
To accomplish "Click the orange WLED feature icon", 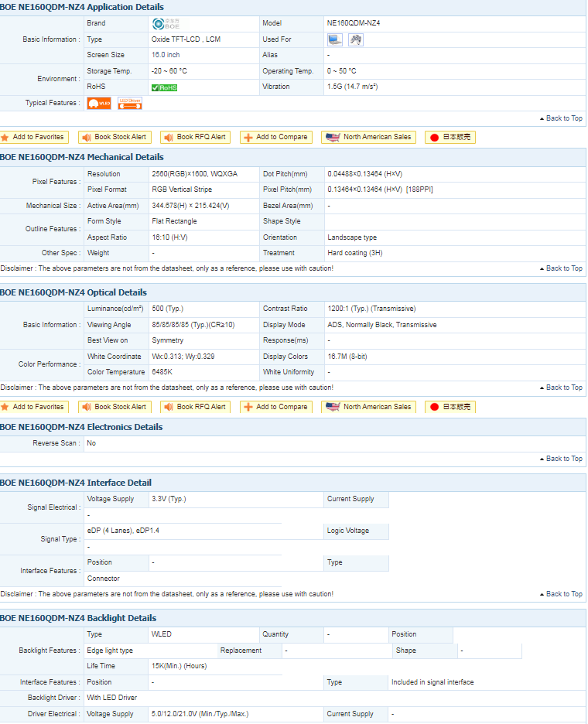I will coord(99,104).
